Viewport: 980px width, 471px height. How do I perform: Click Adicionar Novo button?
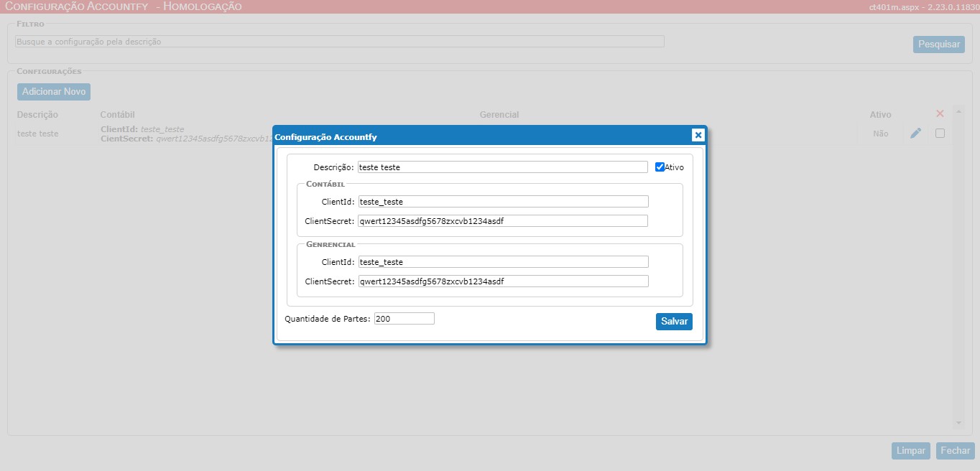pos(54,92)
